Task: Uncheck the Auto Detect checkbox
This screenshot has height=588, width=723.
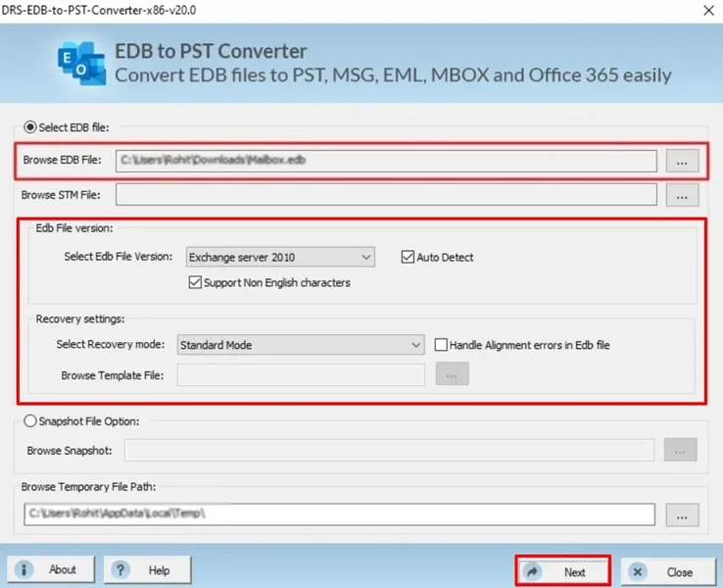Action: pos(408,257)
